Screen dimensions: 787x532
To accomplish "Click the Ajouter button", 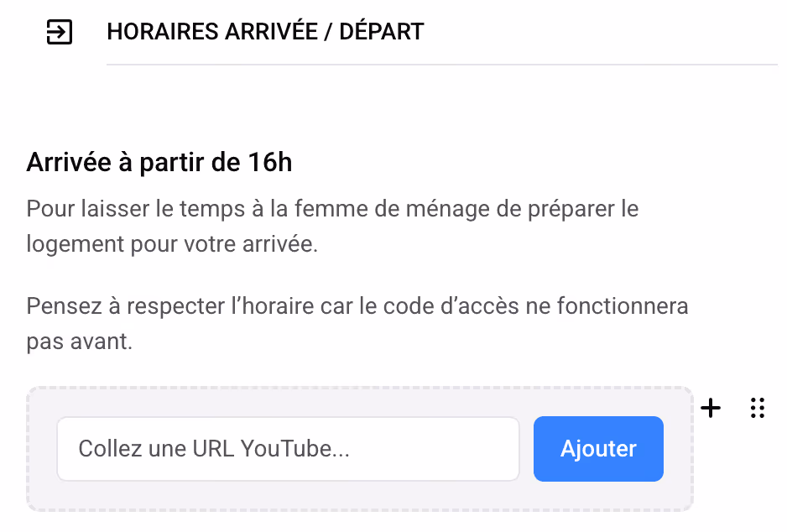I will coord(598,449).
